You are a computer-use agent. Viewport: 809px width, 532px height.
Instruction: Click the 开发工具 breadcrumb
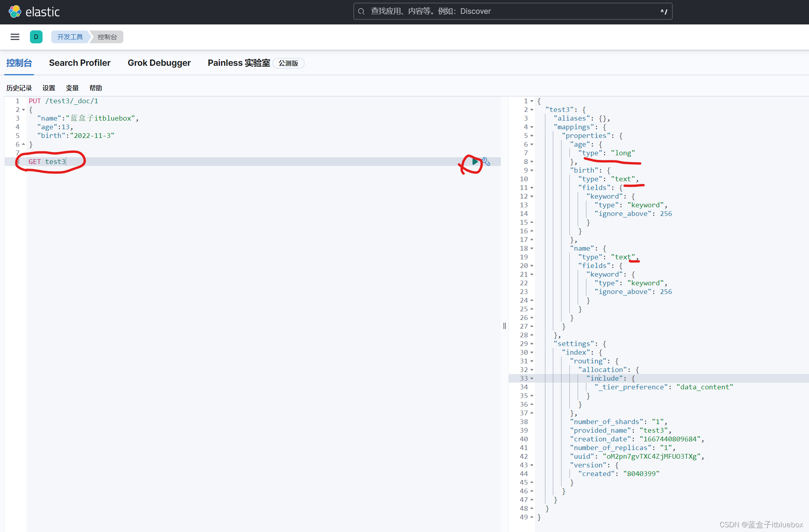click(70, 37)
